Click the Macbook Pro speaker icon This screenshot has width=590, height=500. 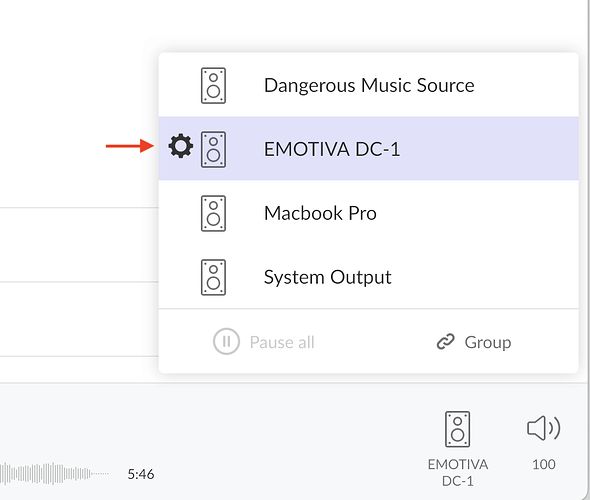point(213,213)
